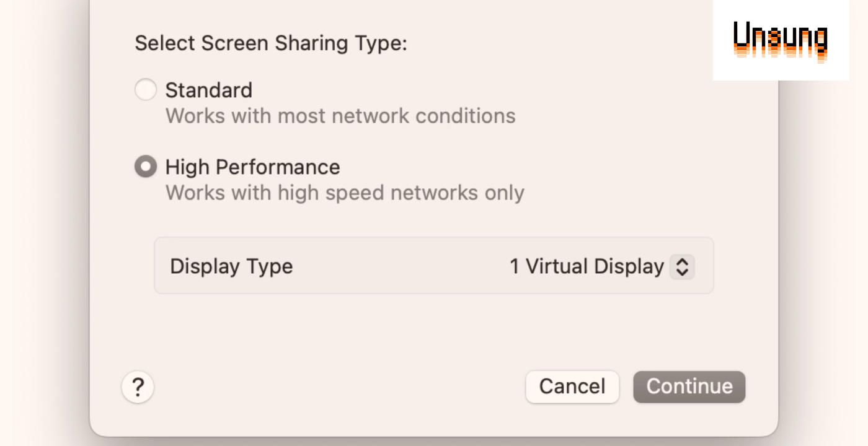The image size is (868, 446).
Task: Click the Unsung pixel logo
Action: [x=781, y=41]
